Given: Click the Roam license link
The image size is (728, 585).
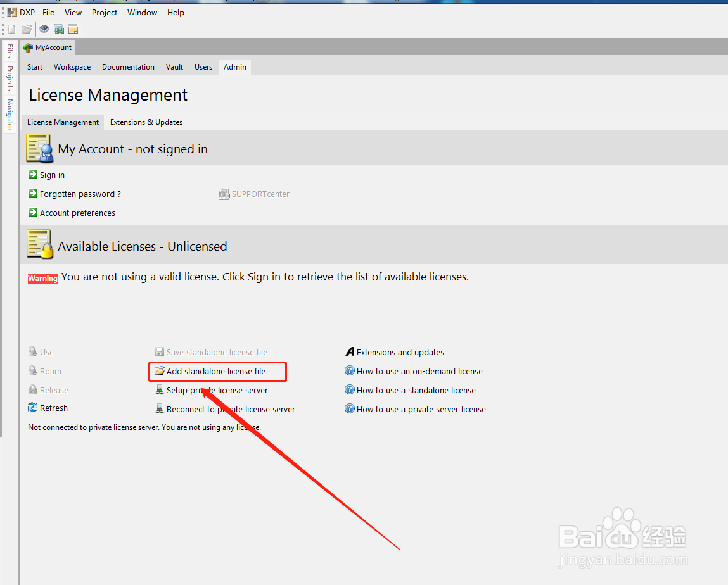Looking at the screenshot, I should (x=50, y=371).
